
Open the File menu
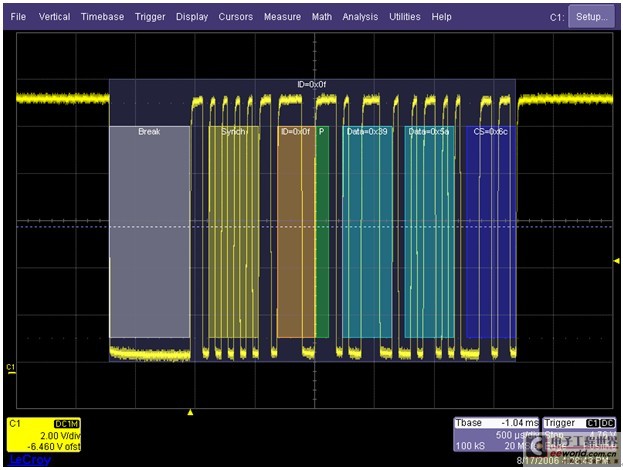(18, 17)
